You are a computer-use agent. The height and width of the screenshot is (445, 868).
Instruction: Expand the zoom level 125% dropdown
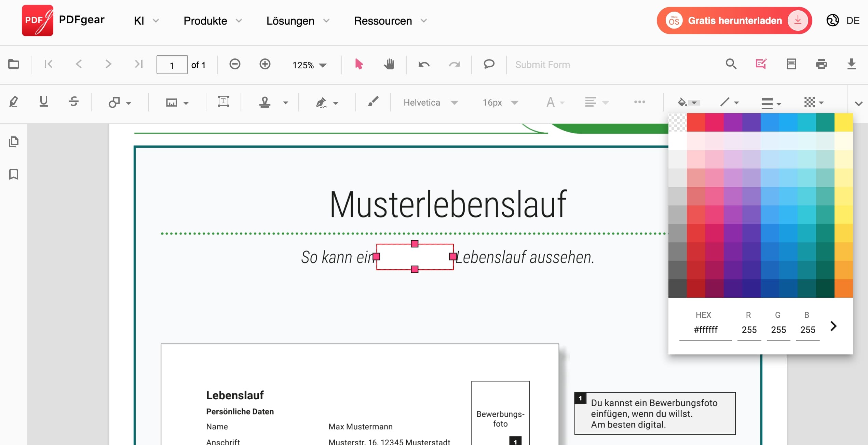tap(309, 65)
